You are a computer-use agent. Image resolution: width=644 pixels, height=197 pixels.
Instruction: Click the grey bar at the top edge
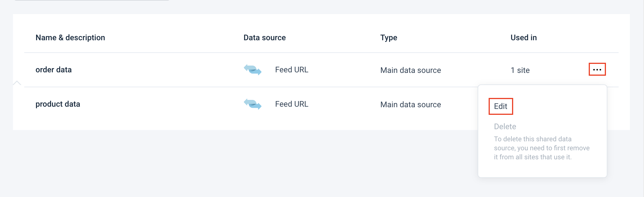(x=92, y=0)
